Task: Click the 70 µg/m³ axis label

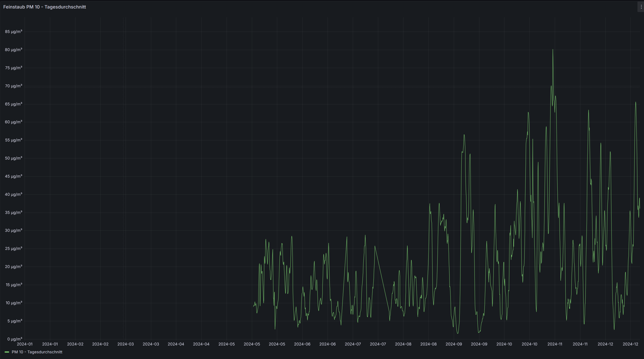Action: (x=14, y=86)
